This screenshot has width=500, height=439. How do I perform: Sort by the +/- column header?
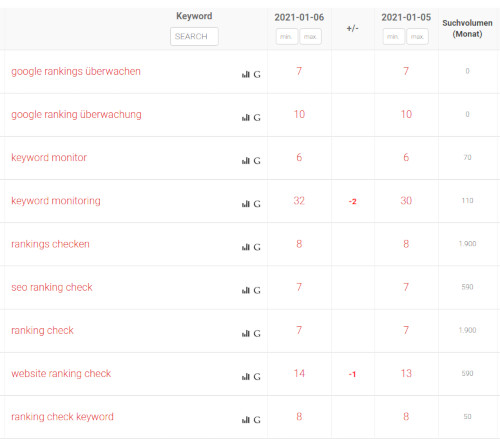pyautogui.click(x=352, y=28)
